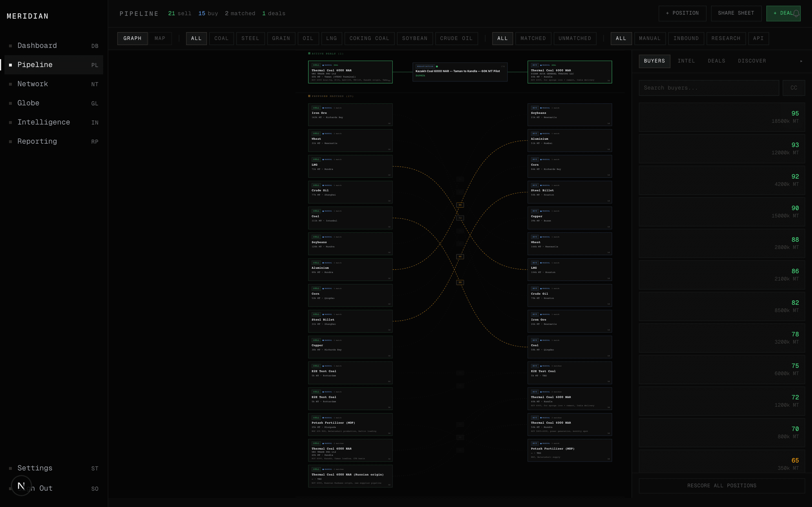Screen dimensions: 812x507
Task: Select the Network icon in the sidebar
Action: pos(10,84)
